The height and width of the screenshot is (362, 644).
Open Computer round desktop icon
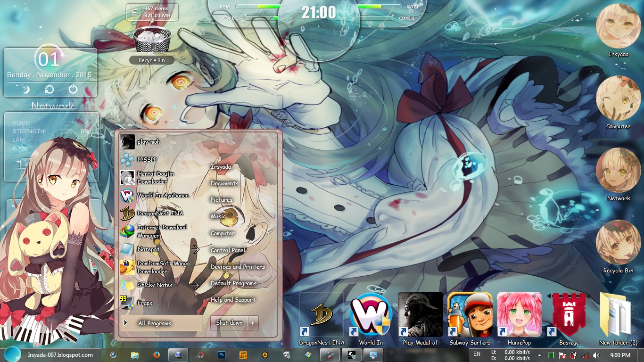click(618, 102)
